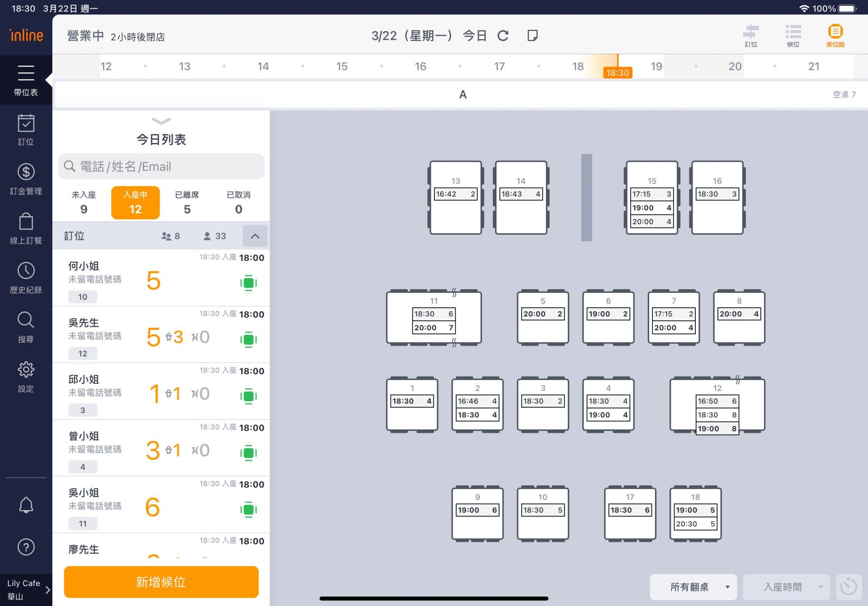Click the refresh icon beside 今日
The width and height of the screenshot is (868, 606).
(503, 36)
